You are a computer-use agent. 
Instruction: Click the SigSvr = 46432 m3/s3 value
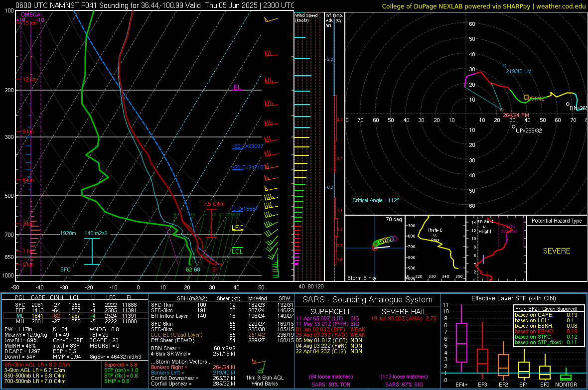pyautogui.click(x=116, y=357)
